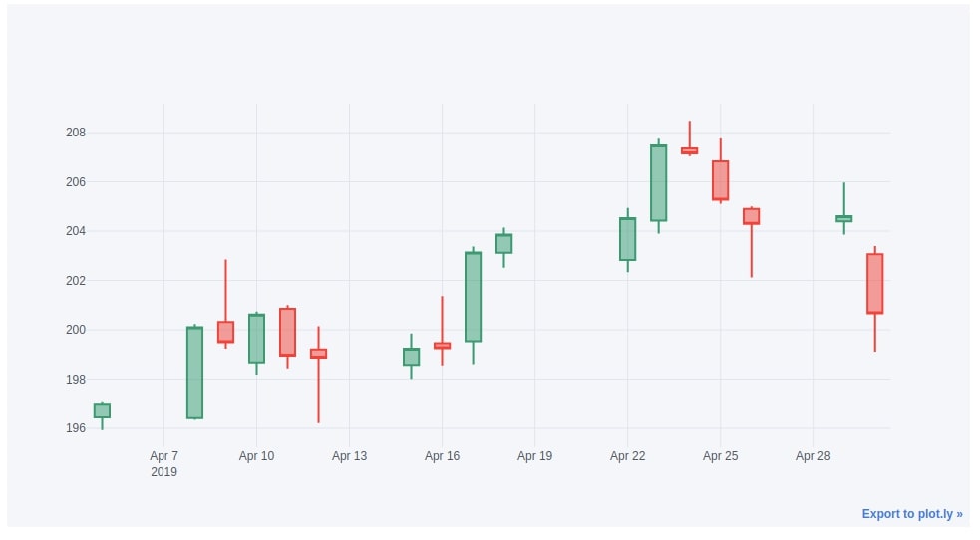
Task: Click the Apr 28 x-axis tick label
Action: pos(813,456)
